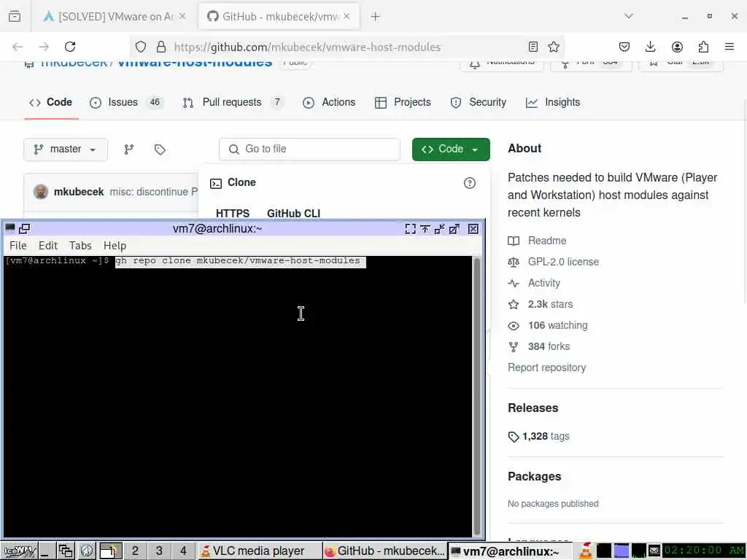Open Firefox hamburger application menu

[x=729, y=47]
